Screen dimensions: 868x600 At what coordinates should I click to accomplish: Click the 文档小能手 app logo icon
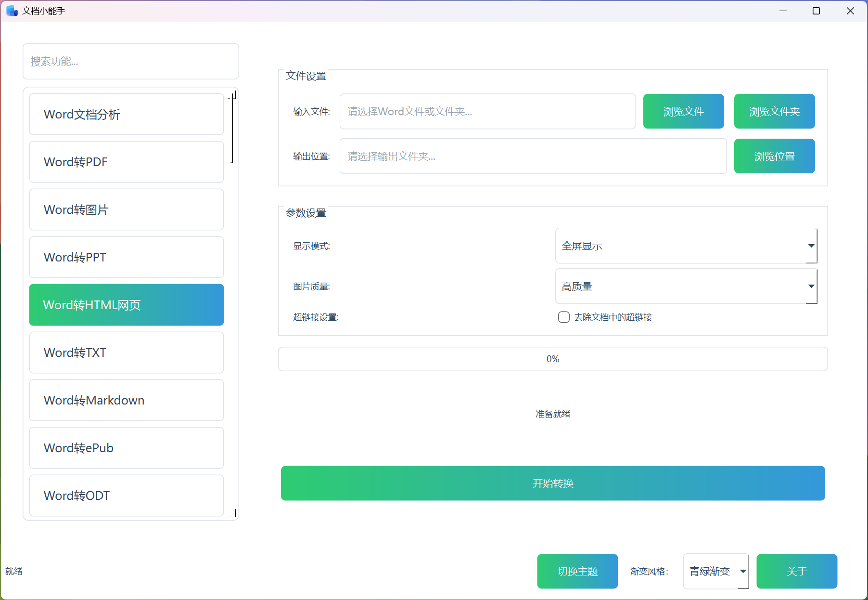(11, 10)
